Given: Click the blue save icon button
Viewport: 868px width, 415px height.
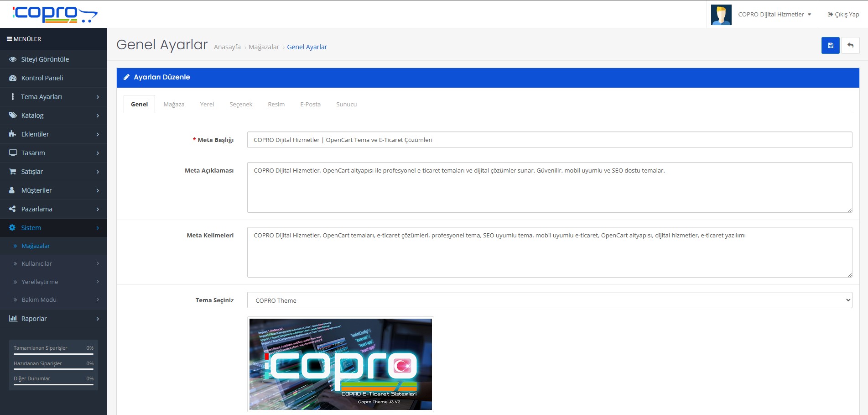Looking at the screenshot, I should pos(830,46).
